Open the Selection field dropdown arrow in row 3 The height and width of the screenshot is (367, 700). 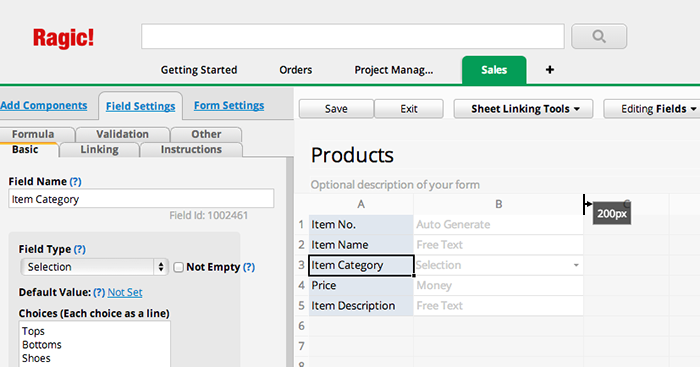click(576, 265)
